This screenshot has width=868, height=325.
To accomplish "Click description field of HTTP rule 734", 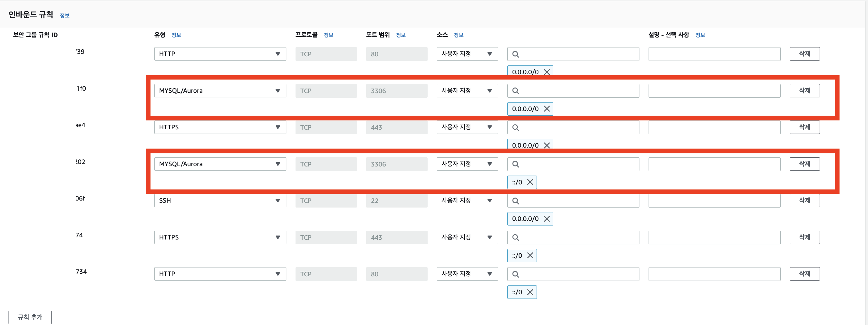I will [x=714, y=274].
